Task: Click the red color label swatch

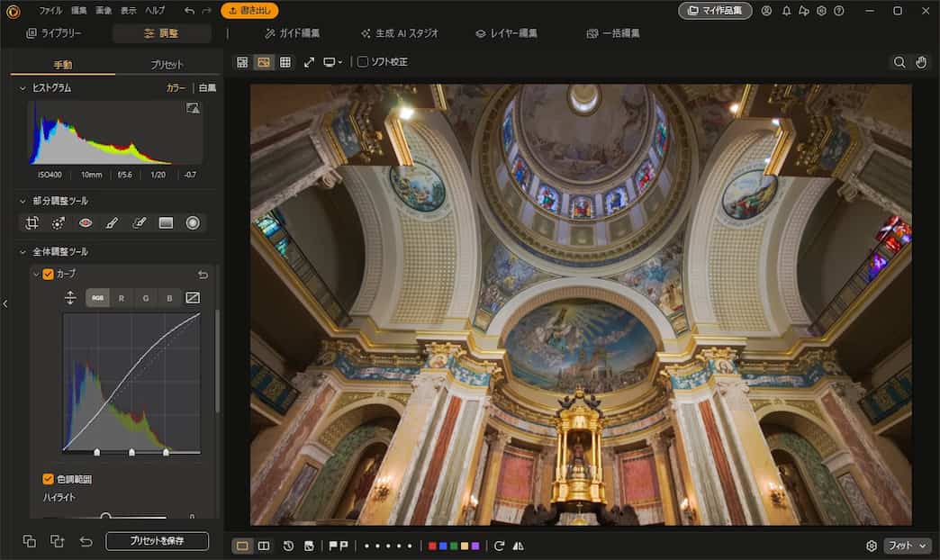Action: click(x=433, y=546)
